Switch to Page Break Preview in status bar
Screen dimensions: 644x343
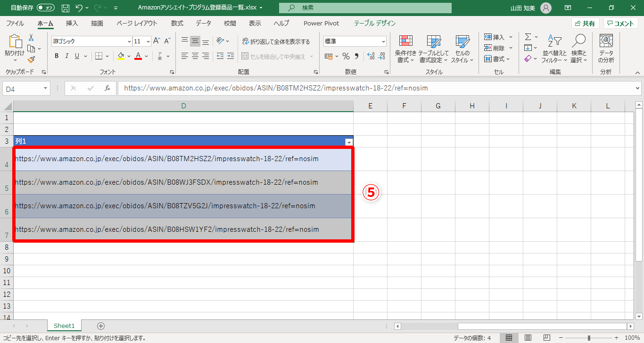tap(546, 338)
